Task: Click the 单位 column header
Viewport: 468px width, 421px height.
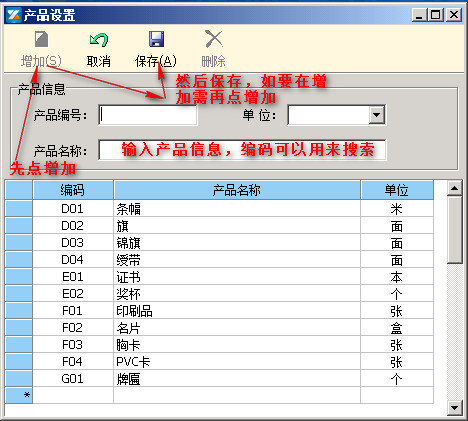Action: point(397,190)
